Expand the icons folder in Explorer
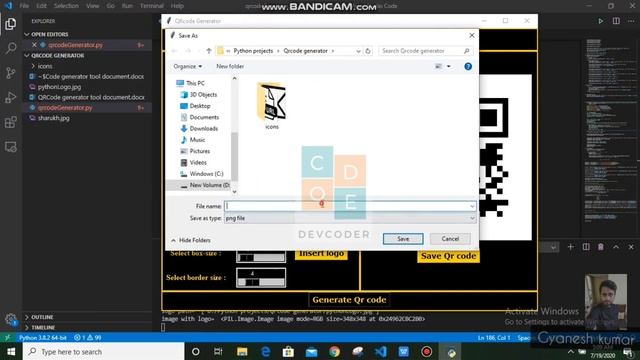 pos(41,66)
